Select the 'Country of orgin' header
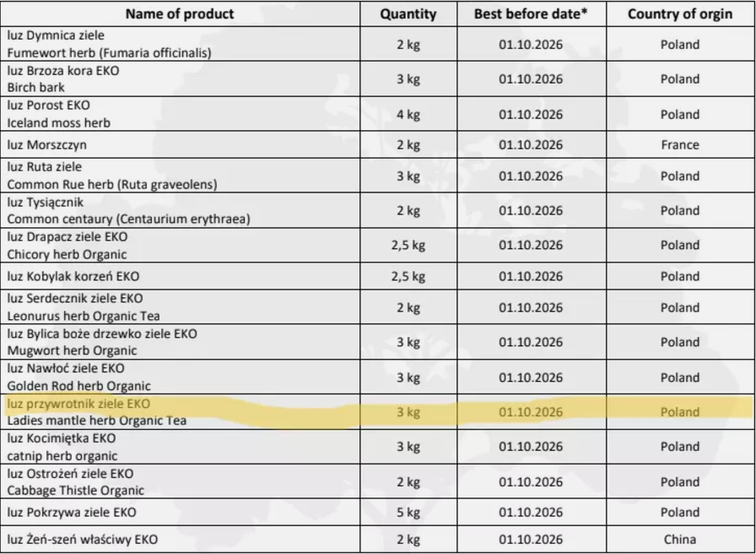 coord(680,14)
